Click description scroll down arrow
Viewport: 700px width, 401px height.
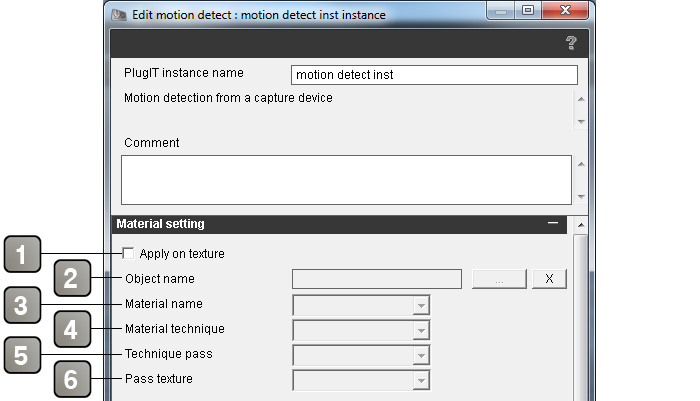coord(581,121)
